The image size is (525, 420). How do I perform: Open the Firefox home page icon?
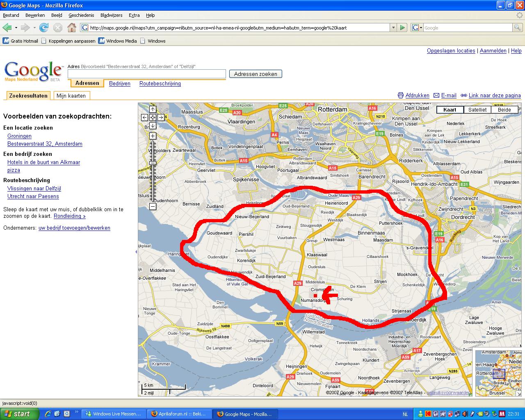click(x=72, y=27)
